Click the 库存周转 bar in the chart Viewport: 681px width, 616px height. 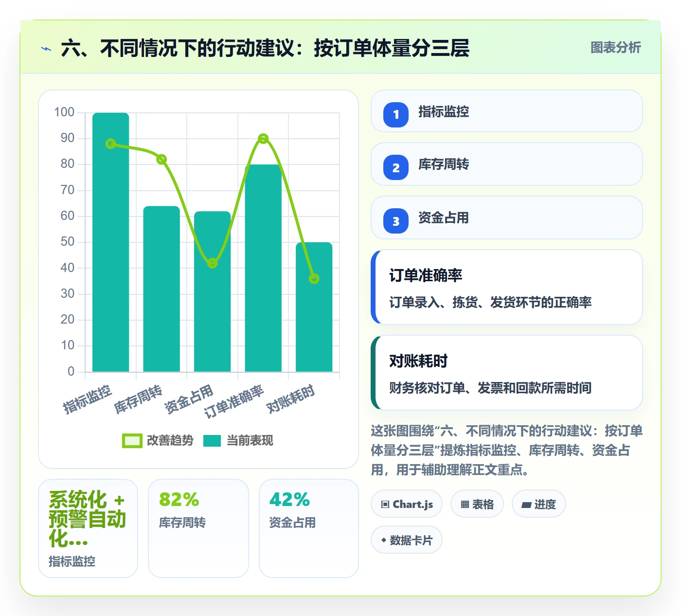click(x=161, y=289)
